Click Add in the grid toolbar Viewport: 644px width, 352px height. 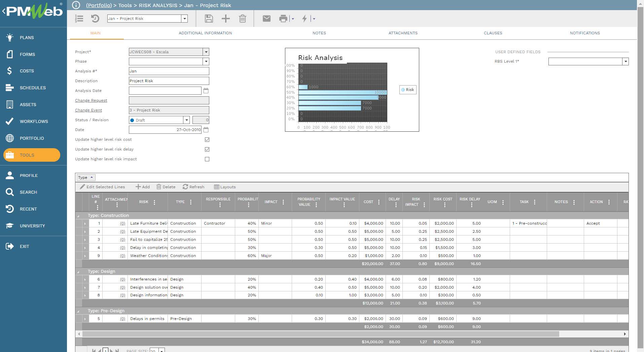pos(143,187)
